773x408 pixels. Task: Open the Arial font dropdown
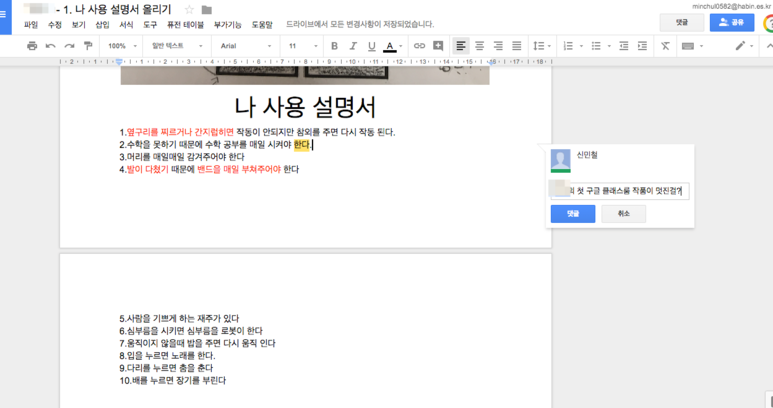246,46
